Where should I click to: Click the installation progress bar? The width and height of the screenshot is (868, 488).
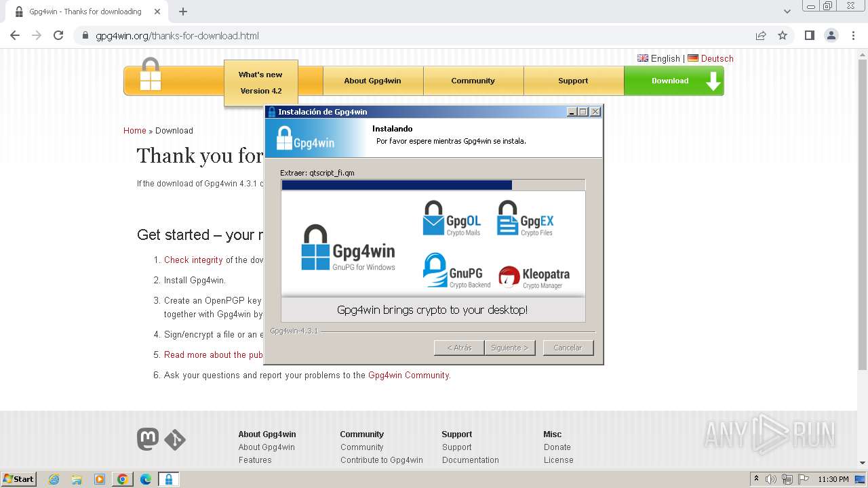click(433, 185)
